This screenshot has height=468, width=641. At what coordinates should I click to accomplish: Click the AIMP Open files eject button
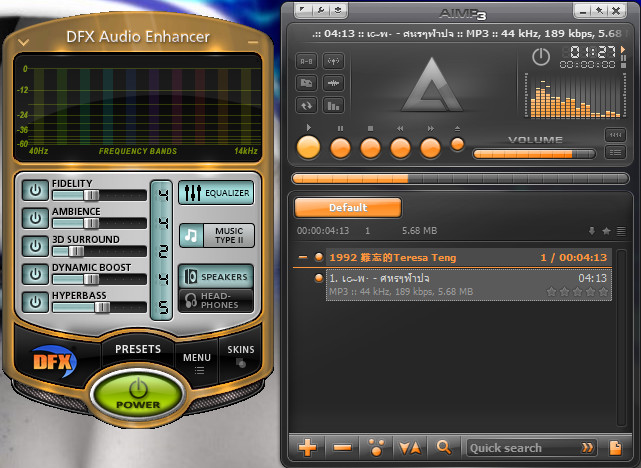(x=457, y=144)
